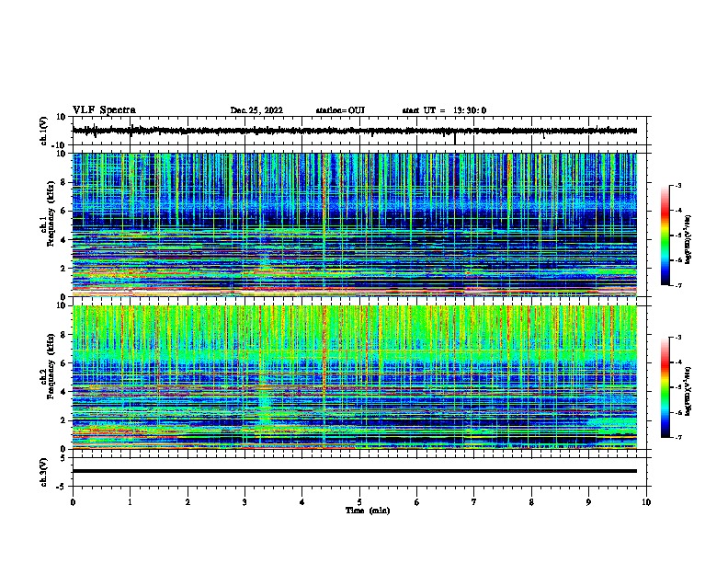
Task: Click the time axis tick label '0'
Action: pos(73,502)
